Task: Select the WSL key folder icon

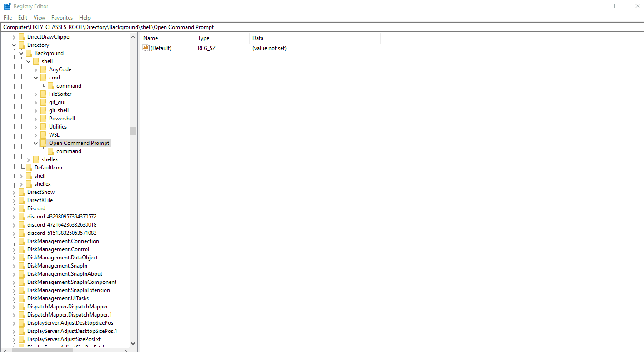Action: [x=43, y=134]
